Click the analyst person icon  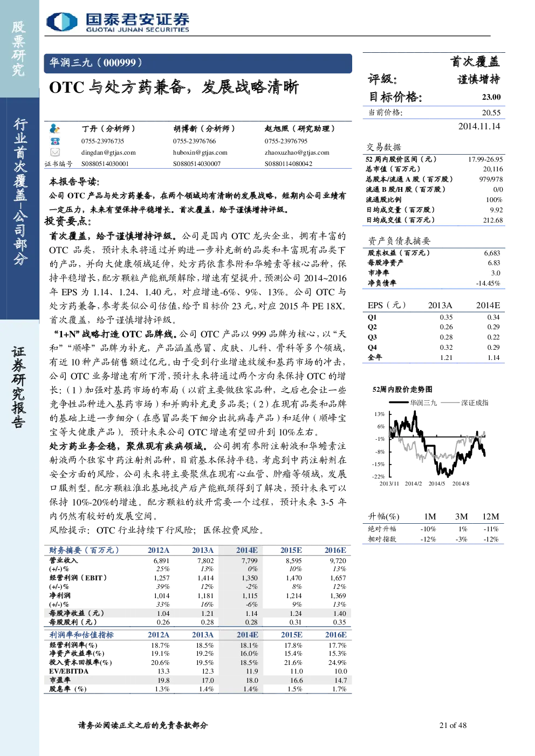pos(54,129)
